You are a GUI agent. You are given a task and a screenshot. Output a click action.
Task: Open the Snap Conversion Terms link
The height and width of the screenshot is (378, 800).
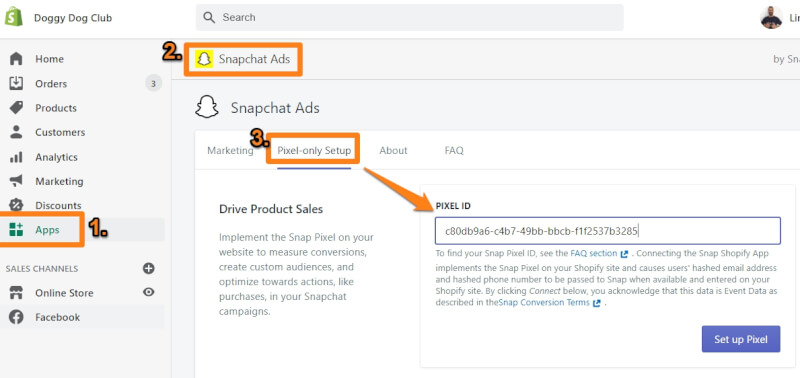[x=543, y=303]
